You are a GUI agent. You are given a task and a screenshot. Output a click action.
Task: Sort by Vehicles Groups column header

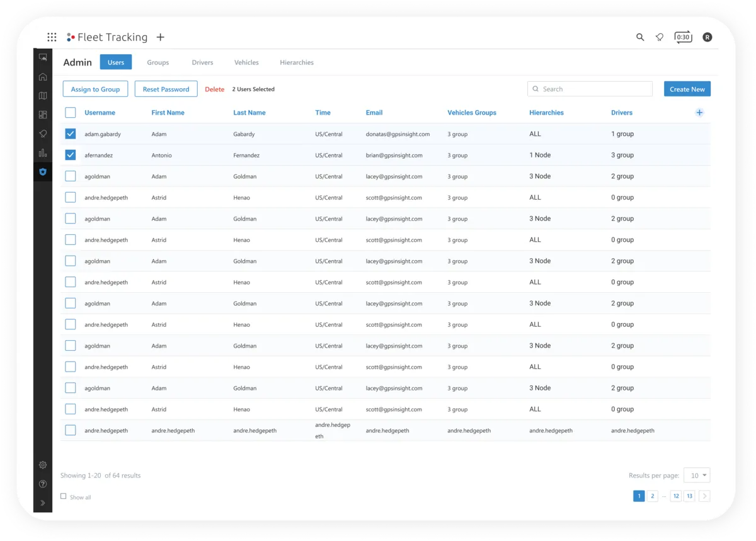(x=472, y=113)
